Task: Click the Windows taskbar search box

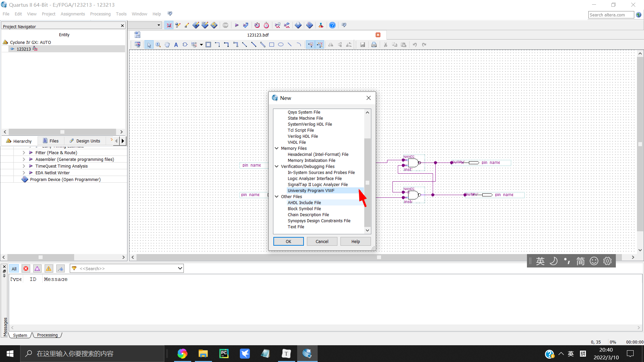Action: [x=93, y=354]
